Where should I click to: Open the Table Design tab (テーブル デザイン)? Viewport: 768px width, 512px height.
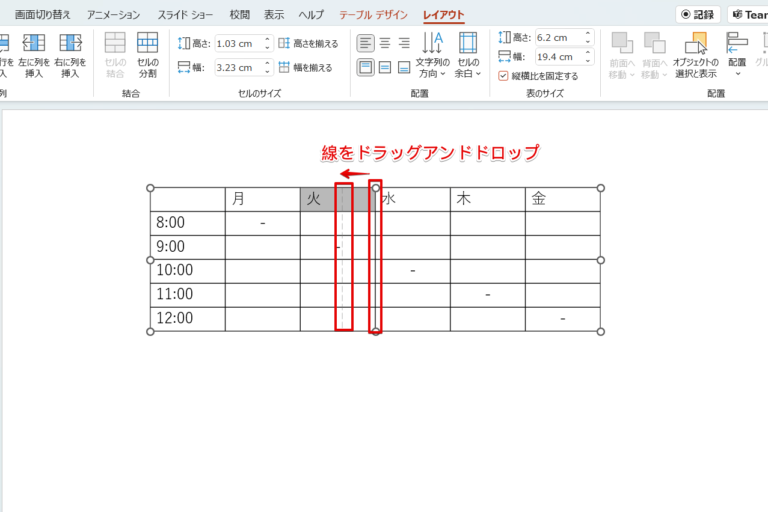tap(373, 15)
